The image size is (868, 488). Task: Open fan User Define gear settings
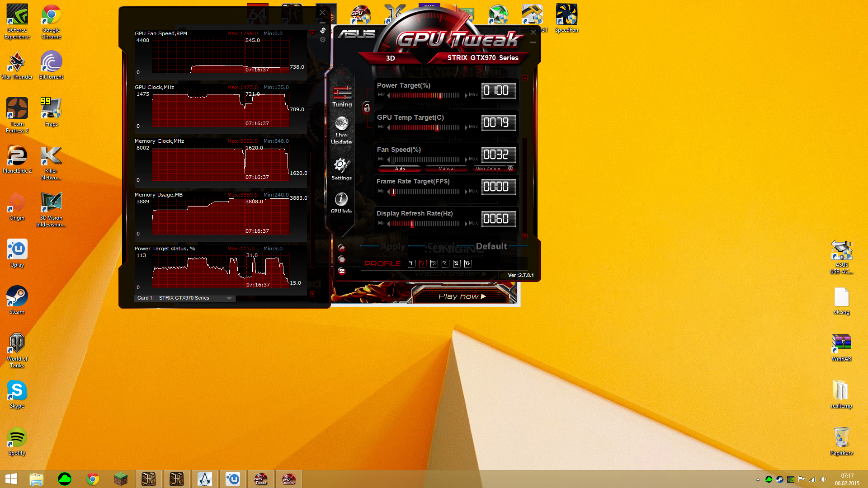click(510, 168)
